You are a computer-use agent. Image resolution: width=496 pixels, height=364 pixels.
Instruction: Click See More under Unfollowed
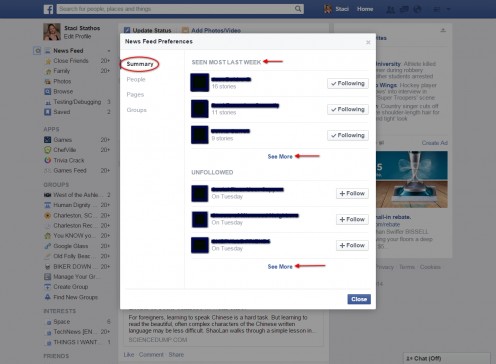pos(280,267)
